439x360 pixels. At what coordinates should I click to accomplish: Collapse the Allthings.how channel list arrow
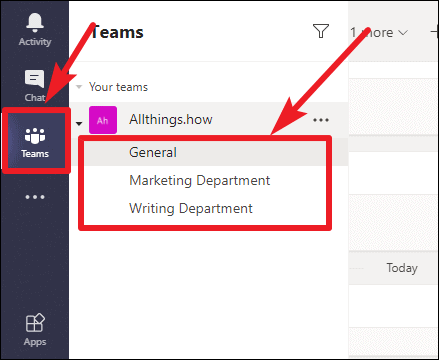click(x=79, y=124)
